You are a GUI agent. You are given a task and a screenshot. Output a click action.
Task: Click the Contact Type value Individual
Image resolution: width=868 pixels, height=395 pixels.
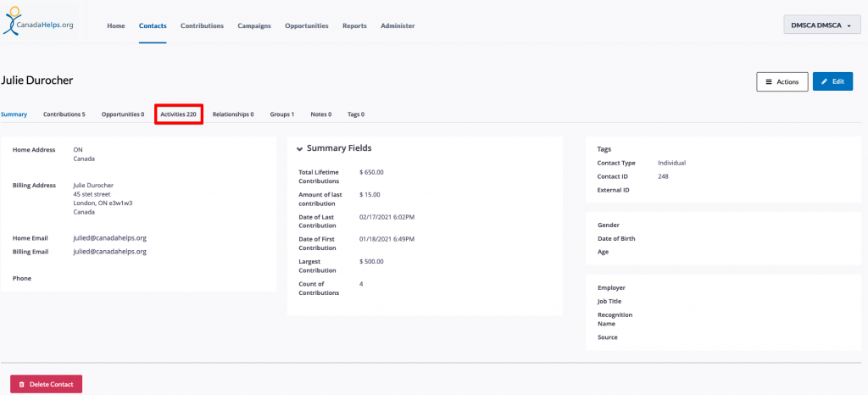[672, 164]
